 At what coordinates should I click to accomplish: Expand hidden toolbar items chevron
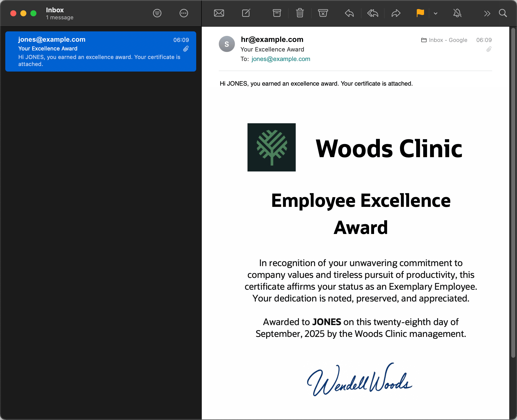tap(487, 13)
